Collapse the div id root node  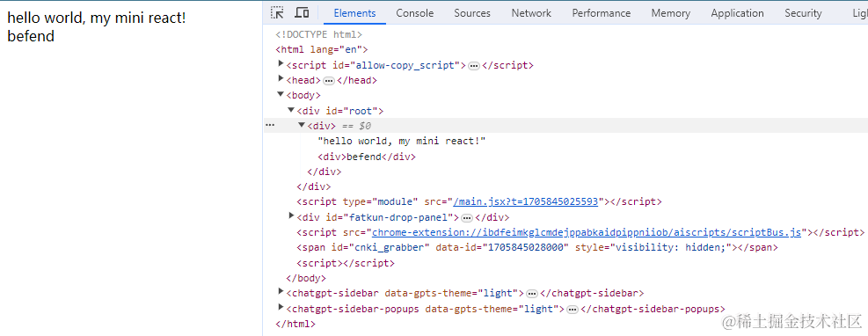[291, 110]
